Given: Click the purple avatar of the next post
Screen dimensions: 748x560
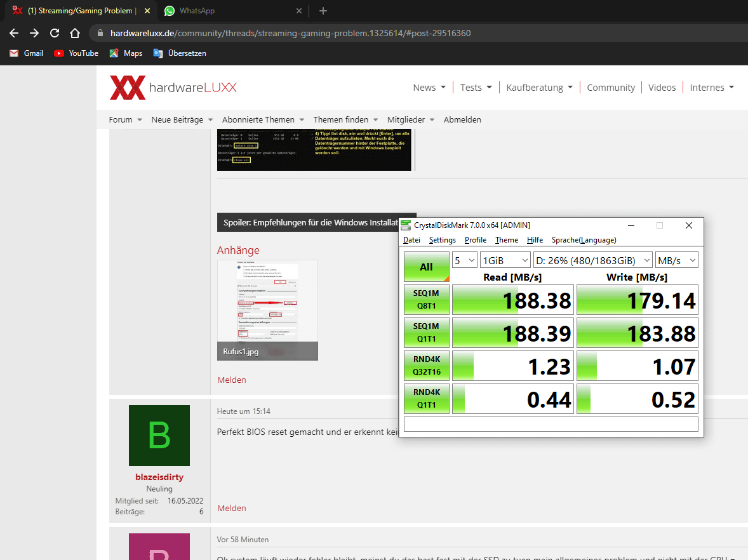Looking at the screenshot, I should pos(159,547).
